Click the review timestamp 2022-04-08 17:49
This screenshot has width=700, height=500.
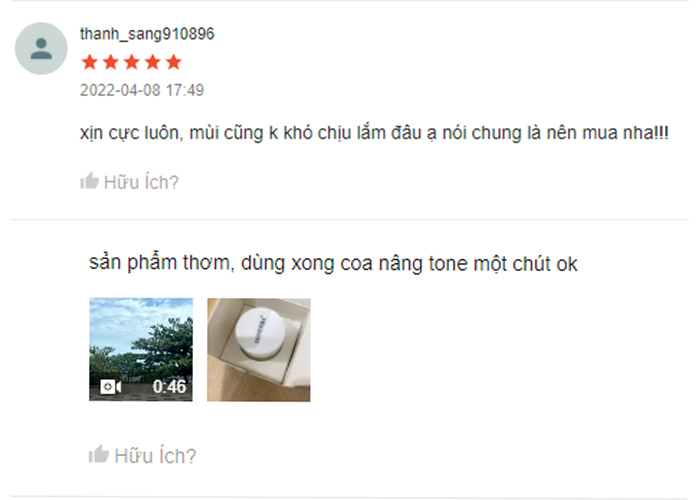pyautogui.click(x=142, y=90)
